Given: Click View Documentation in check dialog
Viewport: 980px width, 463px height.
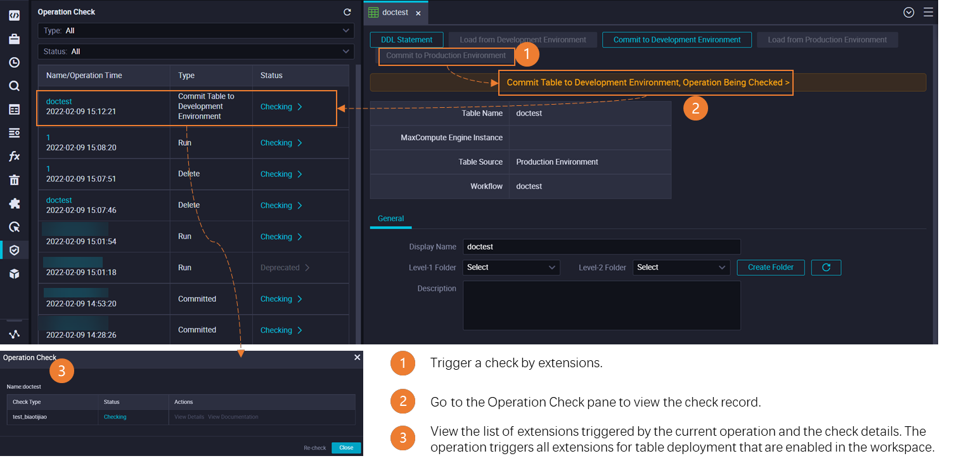Looking at the screenshot, I should pos(233,417).
